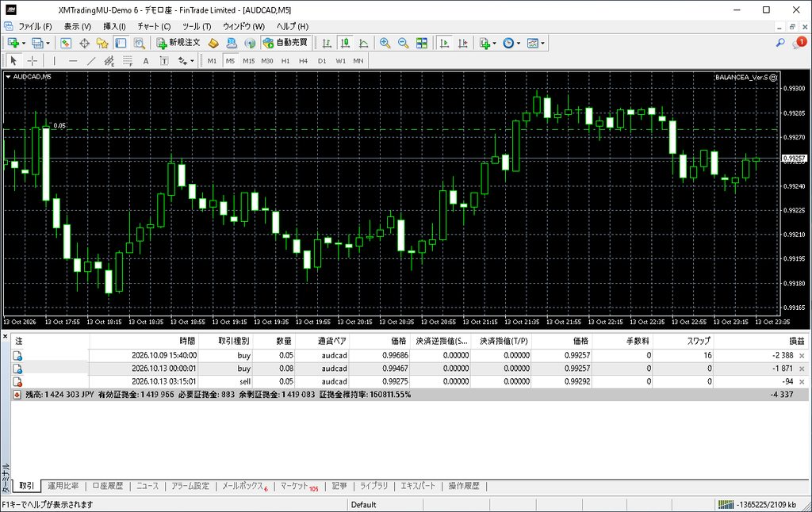Switch to the エキスパート tab
The image size is (812, 512).
coord(418,486)
